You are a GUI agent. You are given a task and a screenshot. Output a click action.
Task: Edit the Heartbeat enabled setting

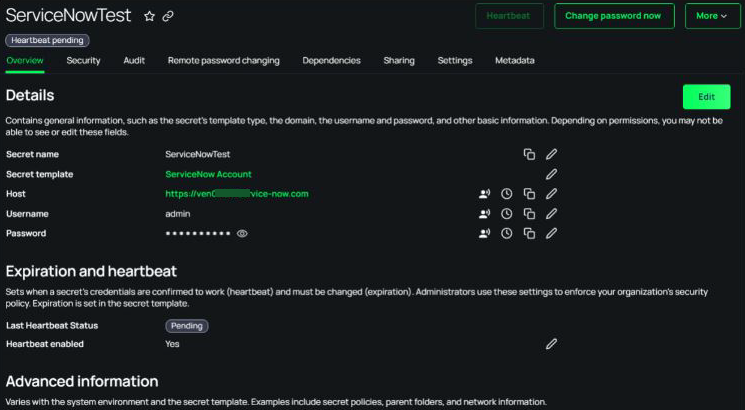(x=551, y=344)
